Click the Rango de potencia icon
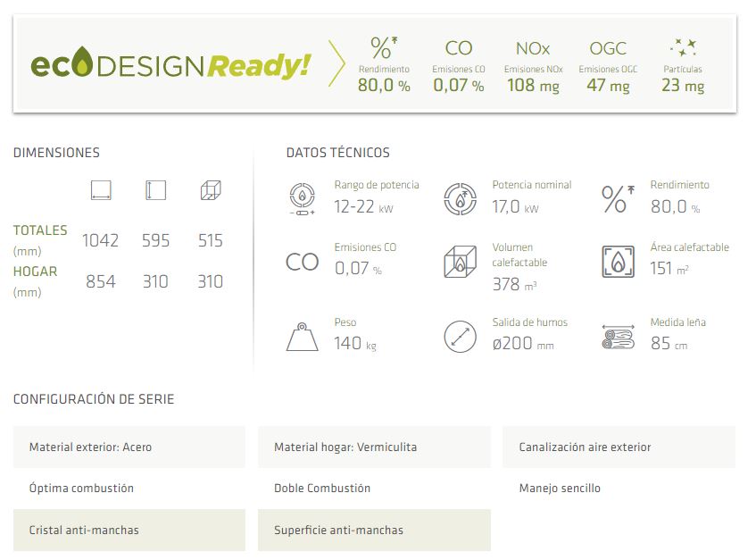 tap(303, 199)
